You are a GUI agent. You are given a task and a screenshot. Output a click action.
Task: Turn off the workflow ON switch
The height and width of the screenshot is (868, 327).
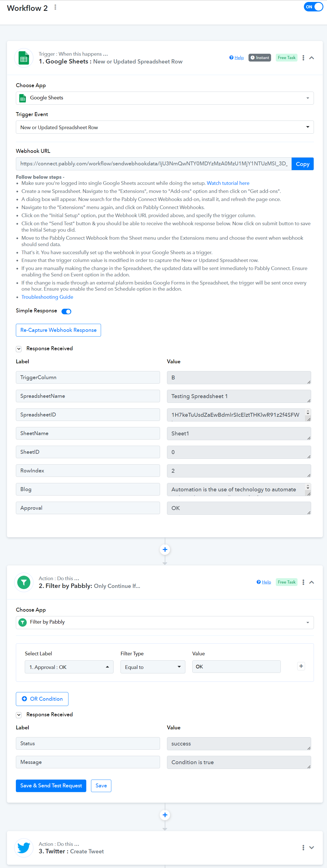pos(313,7)
